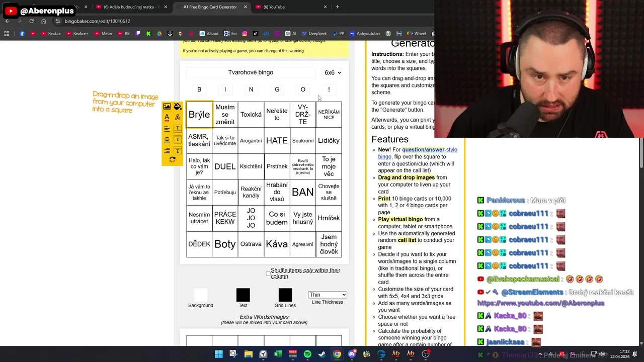The height and width of the screenshot is (362, 644).
Task: Open the Windows Start menu
Action: click(x=219, y=354)
